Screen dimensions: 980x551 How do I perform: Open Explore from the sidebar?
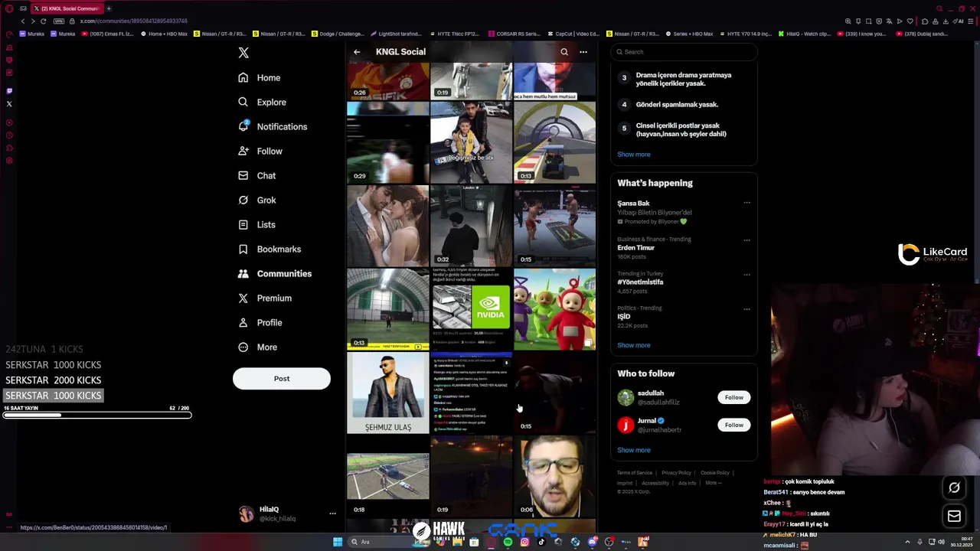tap(262, 102)
